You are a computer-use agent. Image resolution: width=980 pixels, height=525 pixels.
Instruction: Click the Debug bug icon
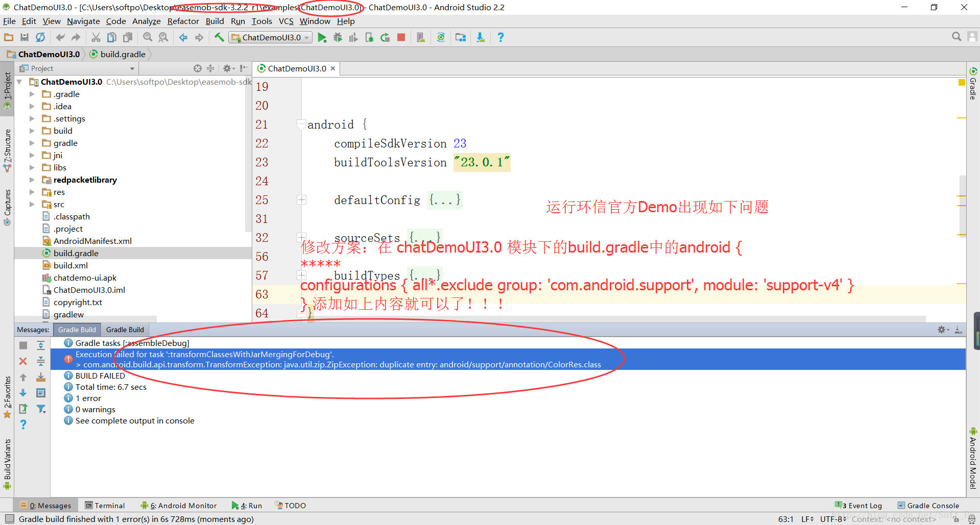[338, 37]
